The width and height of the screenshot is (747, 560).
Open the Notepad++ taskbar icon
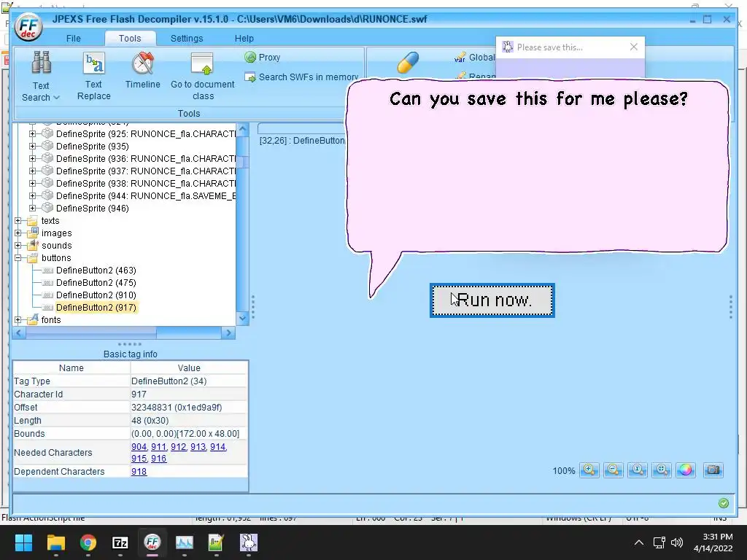(x=216, y=542)
